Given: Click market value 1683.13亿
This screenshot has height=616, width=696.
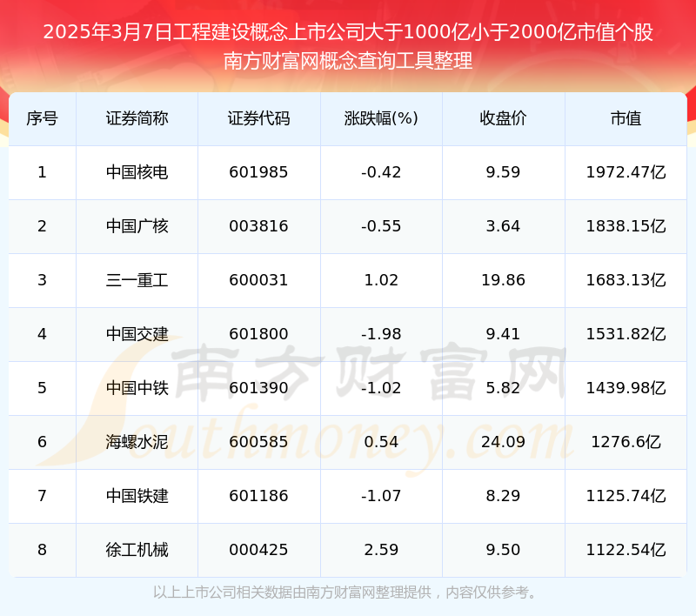Looking at the screenshot, I should click(x=626, y=280).
